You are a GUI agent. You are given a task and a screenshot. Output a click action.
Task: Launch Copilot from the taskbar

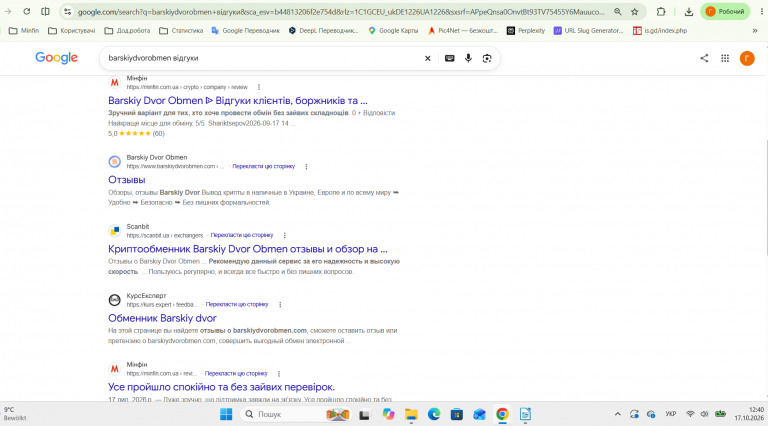click(x=388, y=414)
